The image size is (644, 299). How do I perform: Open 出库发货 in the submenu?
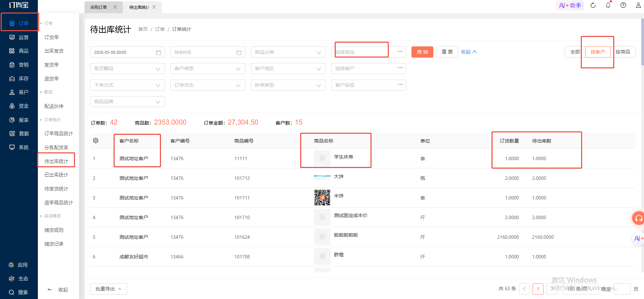point(54,51)
